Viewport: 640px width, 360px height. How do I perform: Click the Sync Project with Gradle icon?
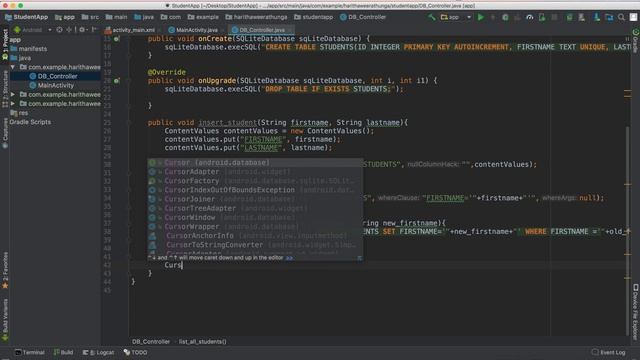coord(569,17)
